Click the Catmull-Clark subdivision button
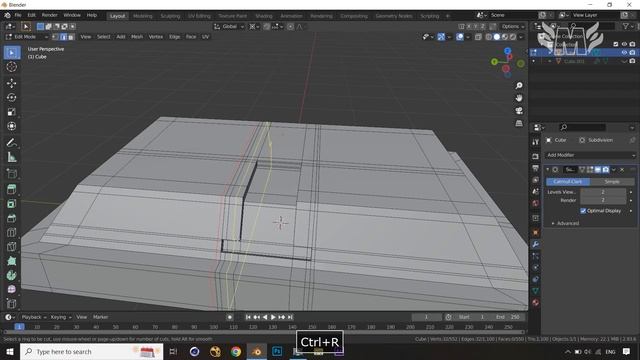 (568, 181)
